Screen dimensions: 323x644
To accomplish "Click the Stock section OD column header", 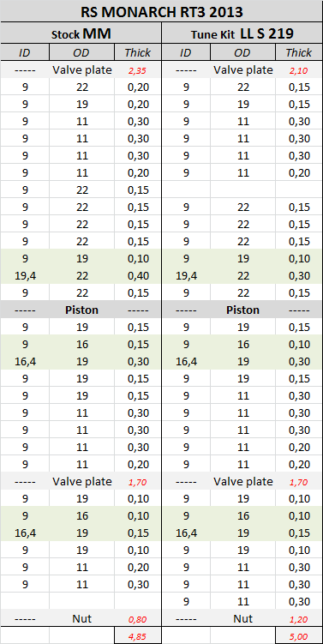I will tap(81, 52).
